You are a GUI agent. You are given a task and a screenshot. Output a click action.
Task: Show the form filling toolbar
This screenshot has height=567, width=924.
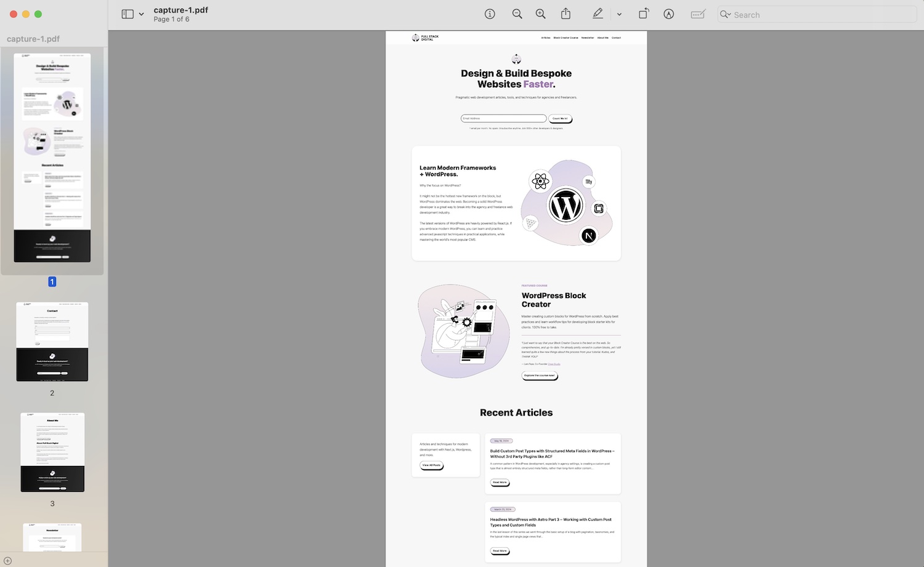tap(697, 14)
